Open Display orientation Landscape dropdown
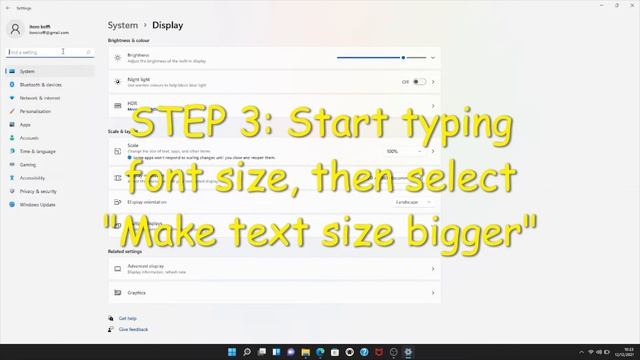The height and width of the screenshot is (360, 640). 413,202
